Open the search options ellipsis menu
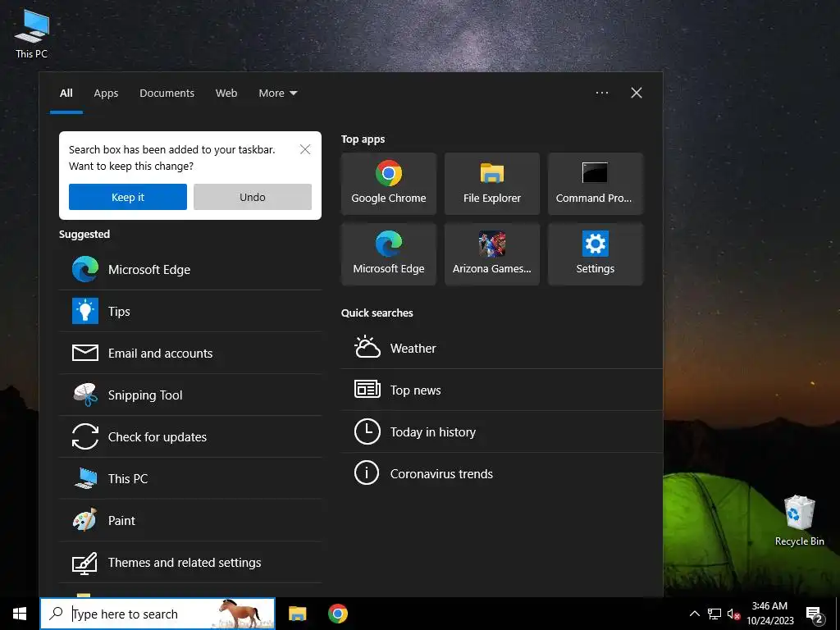The height and width of the screenshot is (630, 840). click(x=601, y=93)
